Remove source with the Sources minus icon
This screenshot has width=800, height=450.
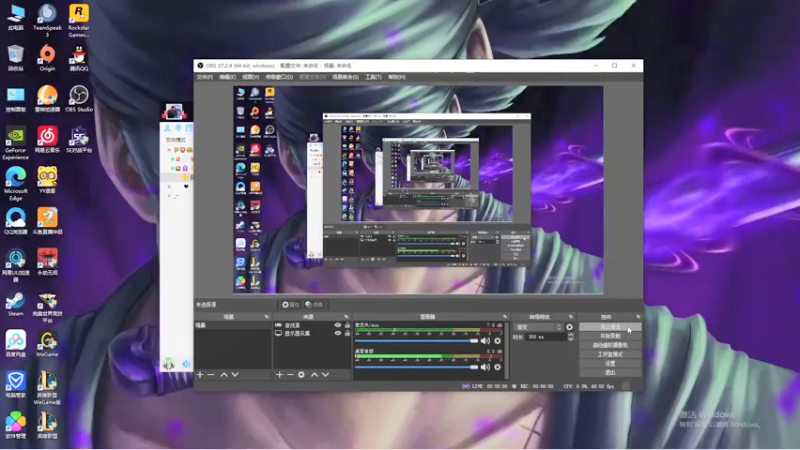[x=290, y=374]
